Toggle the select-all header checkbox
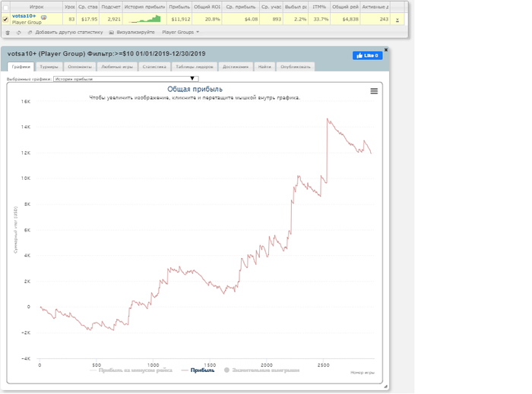Screen dimensions: 532x394 pyautogui.click(x=5, y=8)
